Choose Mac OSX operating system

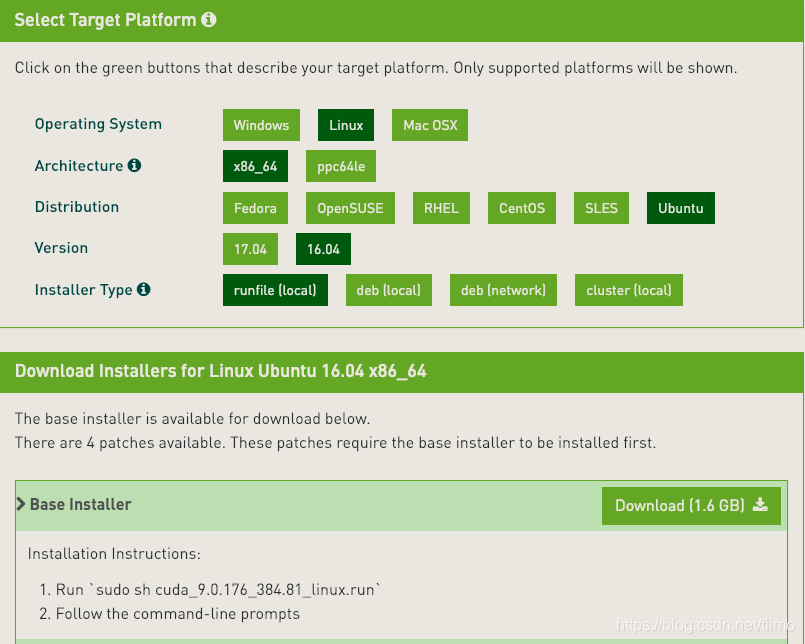pyautogui.click(x=430, y=125)
